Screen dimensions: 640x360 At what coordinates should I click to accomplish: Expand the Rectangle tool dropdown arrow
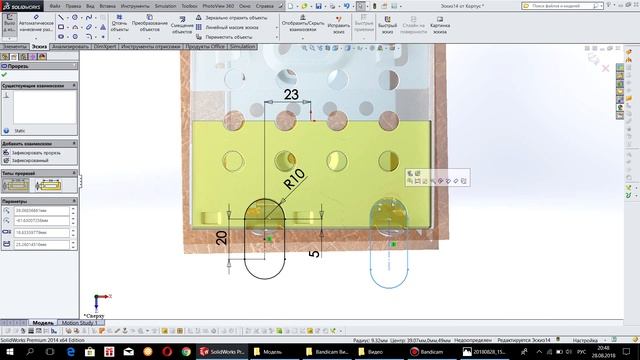67,28
